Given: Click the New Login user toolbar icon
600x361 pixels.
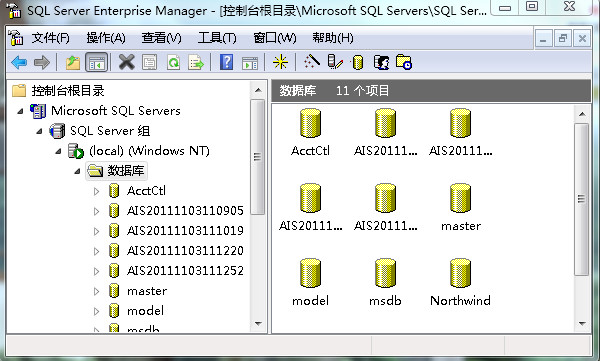Looking at the screenshot, I should tap(381, 62).
